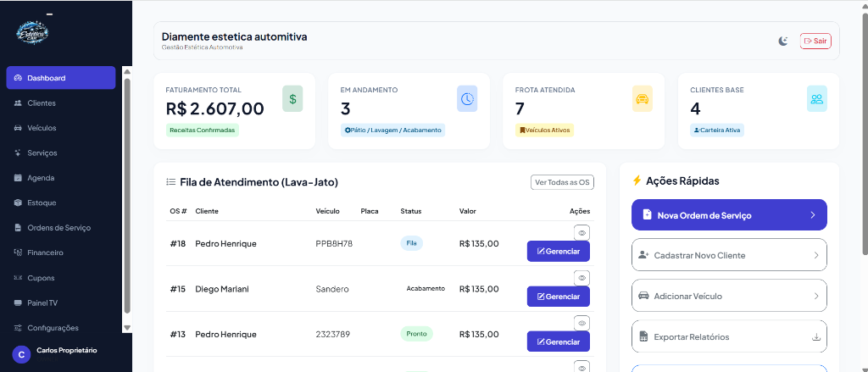
Task: Click the sidebar scrollbar up arrow
Action: click(x=127, y=71)
